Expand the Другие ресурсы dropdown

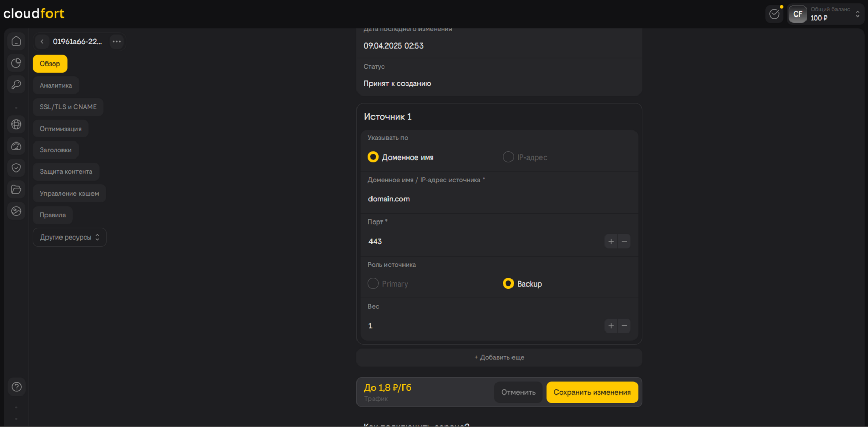[x=70, y=238]
